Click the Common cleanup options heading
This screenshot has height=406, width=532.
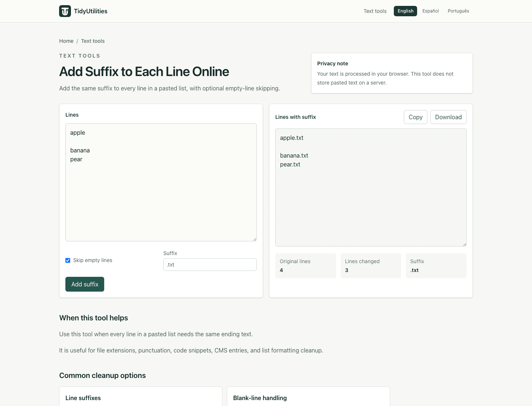[102, 375]
